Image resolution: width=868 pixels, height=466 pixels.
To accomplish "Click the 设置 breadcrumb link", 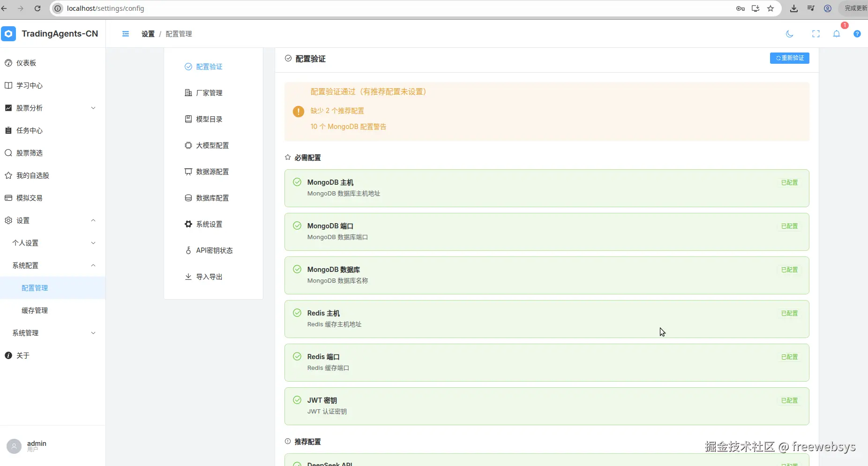I will (148, 34).
